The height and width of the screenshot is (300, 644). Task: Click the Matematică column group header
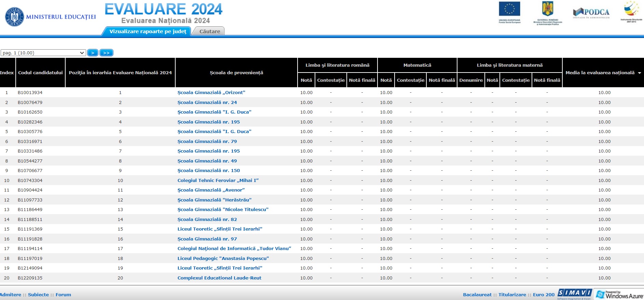click(x=417, y=65)
